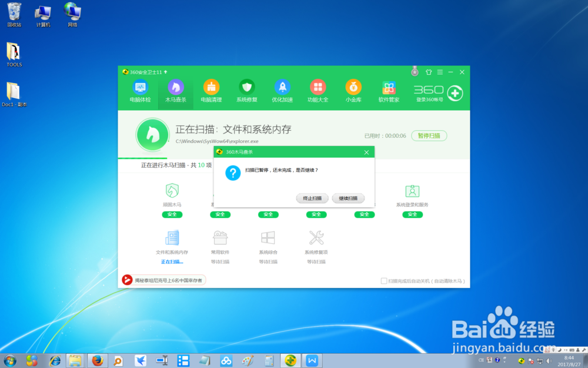The image size is (588, 368).
Task: Click the 顽固木马 scan item icon
Action: click(x=172, y=191)
